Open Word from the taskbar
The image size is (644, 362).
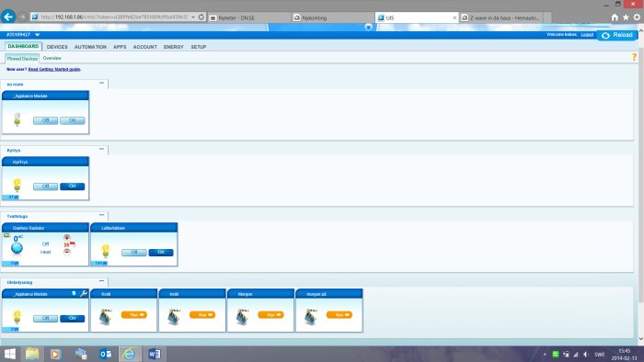click(155, 354)
